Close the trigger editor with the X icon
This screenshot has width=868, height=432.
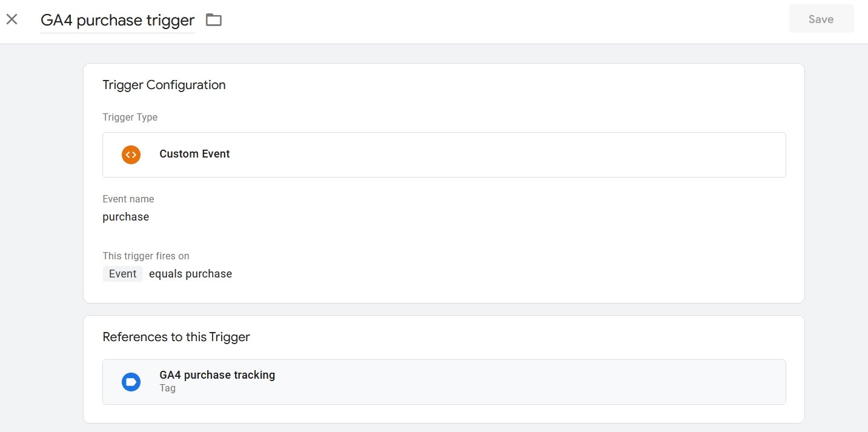(12, 19)
